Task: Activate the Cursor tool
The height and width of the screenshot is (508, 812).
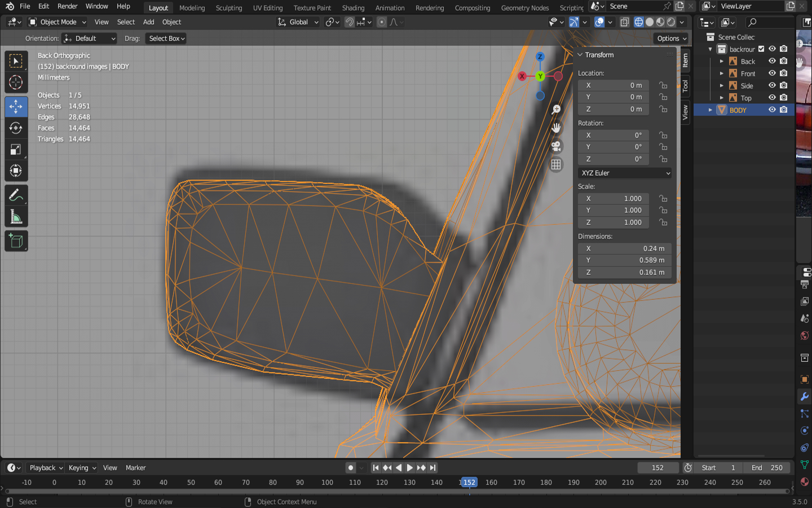Action: tap(16, 82)
